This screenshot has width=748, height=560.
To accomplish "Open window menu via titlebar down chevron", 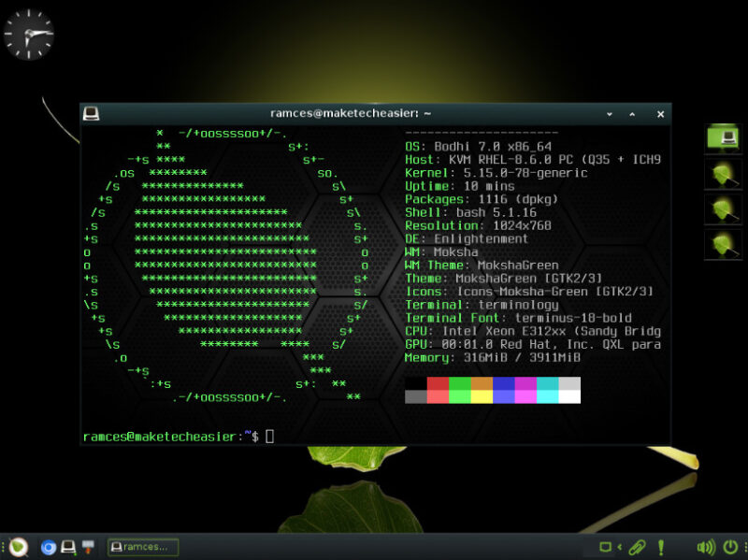I will pyautogui.click(x=609, y=114).
